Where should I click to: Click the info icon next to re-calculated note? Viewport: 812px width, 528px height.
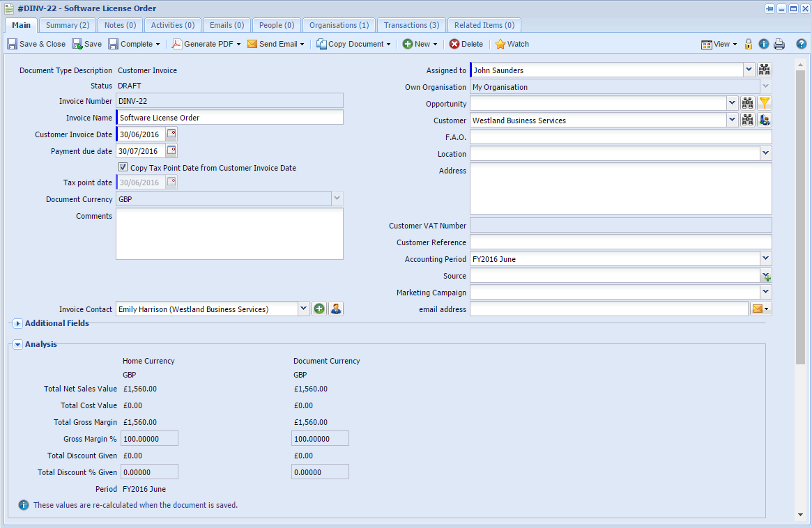point(24,505)
